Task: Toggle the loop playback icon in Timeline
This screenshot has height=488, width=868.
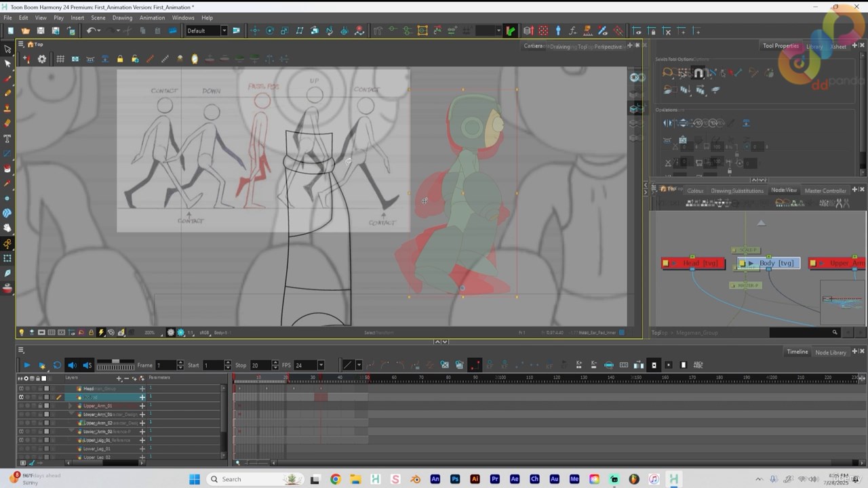Action: click(57, 365)
